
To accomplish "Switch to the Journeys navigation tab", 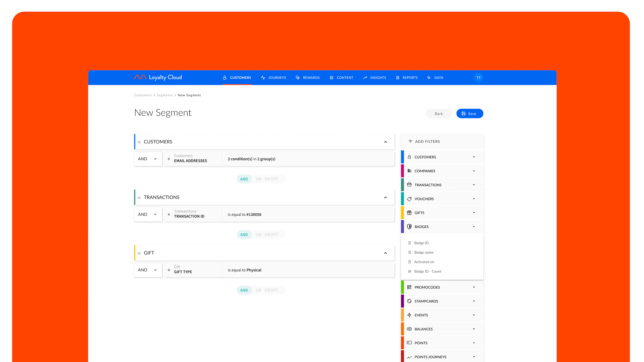I will (x=277, y=78).
